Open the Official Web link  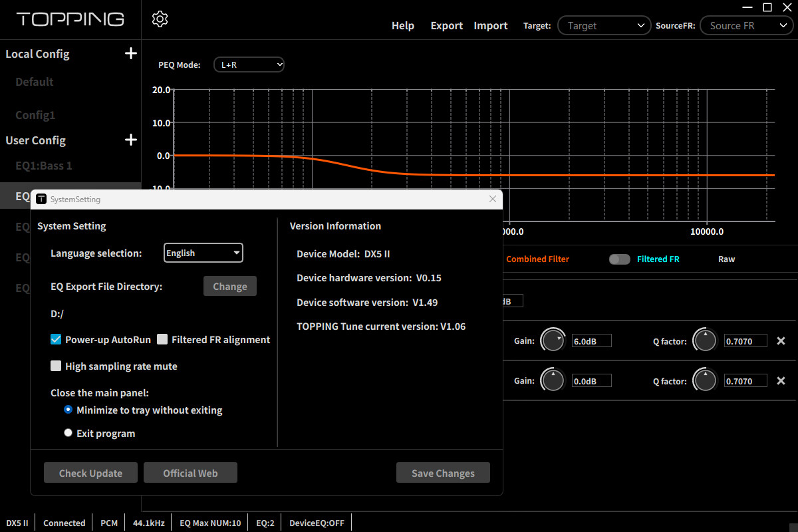click(x=190, y=473)
